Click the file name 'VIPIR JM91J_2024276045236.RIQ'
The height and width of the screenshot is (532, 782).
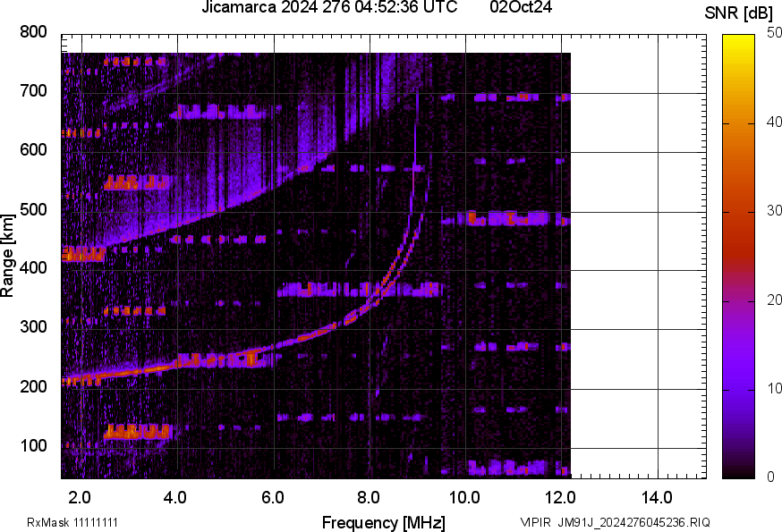tap(615, 522)
